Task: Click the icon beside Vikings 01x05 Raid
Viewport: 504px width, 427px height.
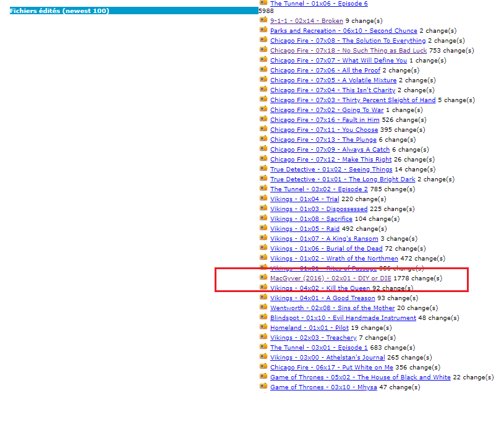Action: point(263,228)
